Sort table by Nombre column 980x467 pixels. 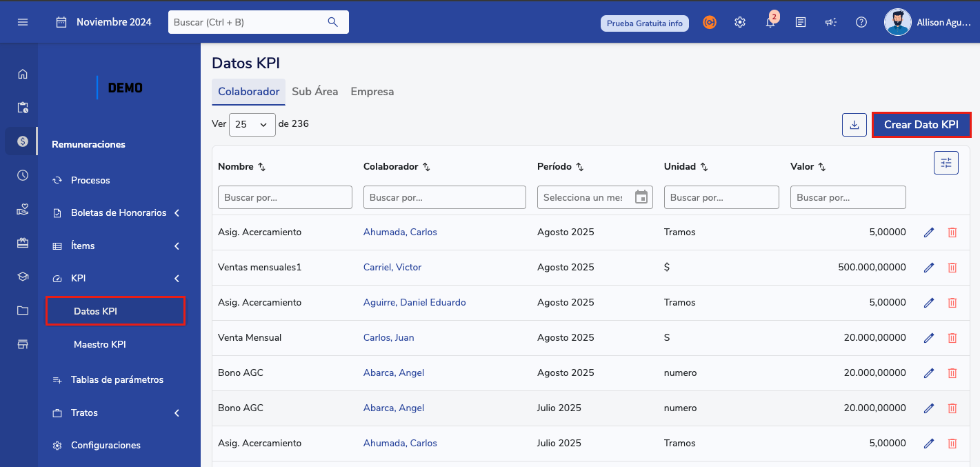coord(261,167)
